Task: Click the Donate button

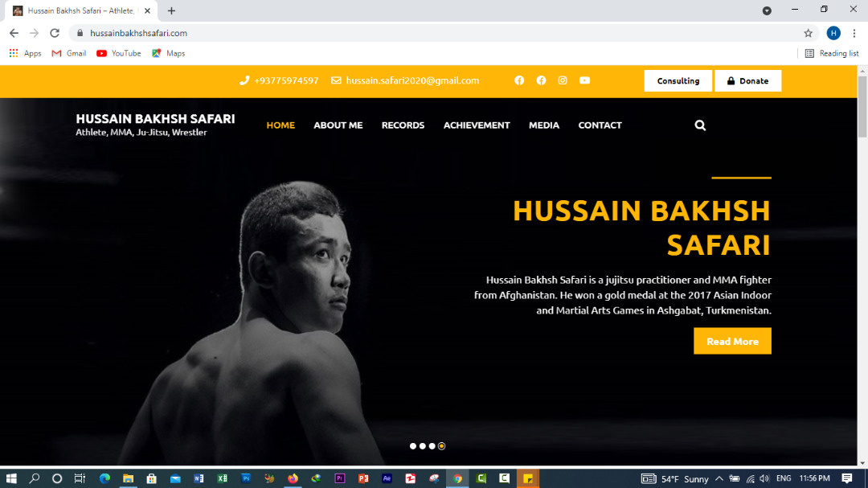Action: pos(748,81)
